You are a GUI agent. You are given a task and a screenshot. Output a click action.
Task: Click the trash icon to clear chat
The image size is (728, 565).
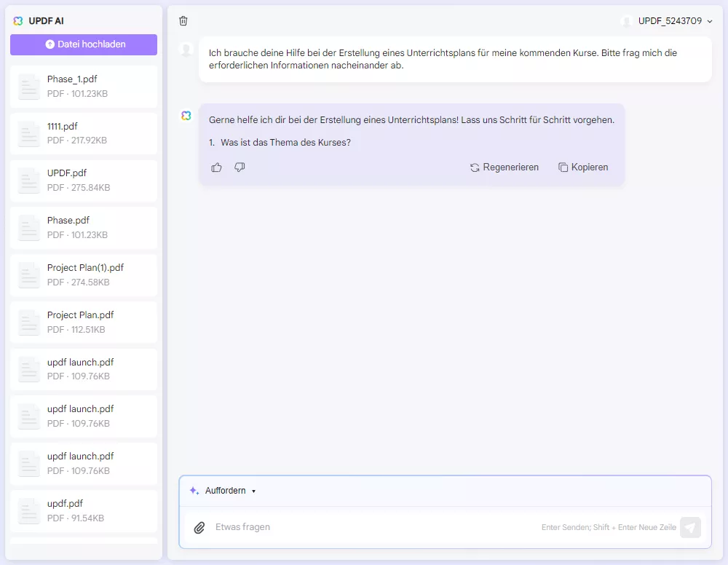point(183,21)
